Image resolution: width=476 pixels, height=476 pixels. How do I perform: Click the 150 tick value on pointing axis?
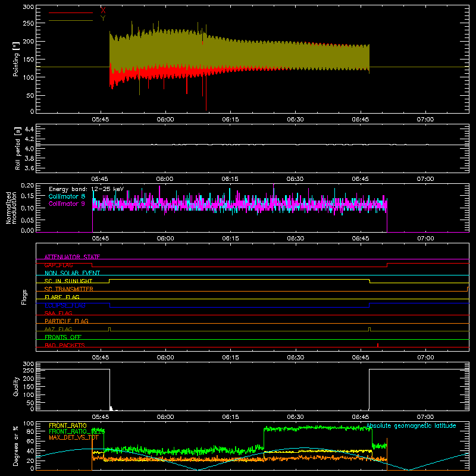tap(29, 59)
